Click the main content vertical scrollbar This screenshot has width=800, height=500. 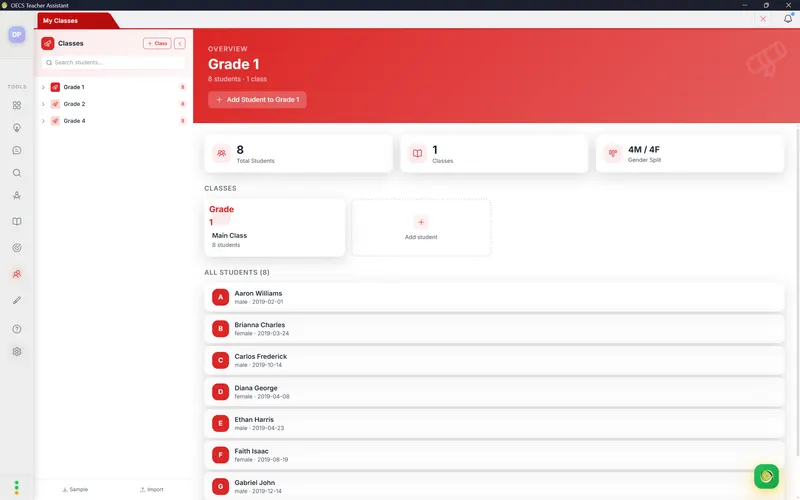coord(797,291)
